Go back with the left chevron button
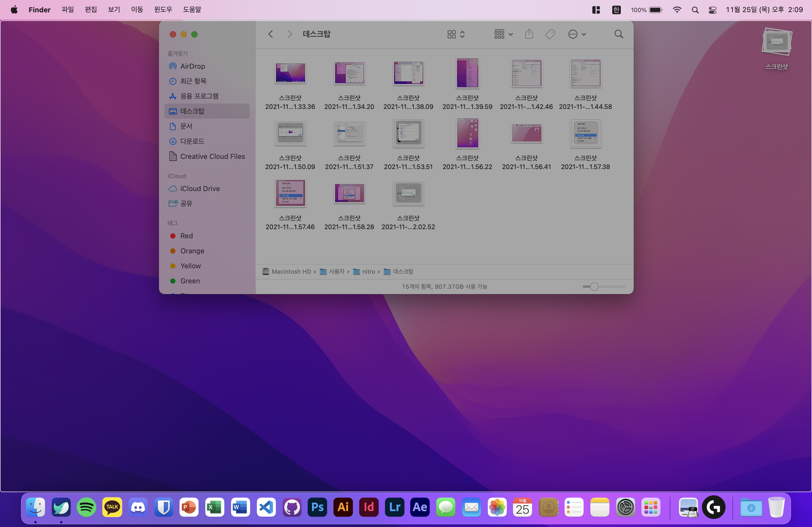The height and width of the screenshot is (527, 812). click(271, 34)
